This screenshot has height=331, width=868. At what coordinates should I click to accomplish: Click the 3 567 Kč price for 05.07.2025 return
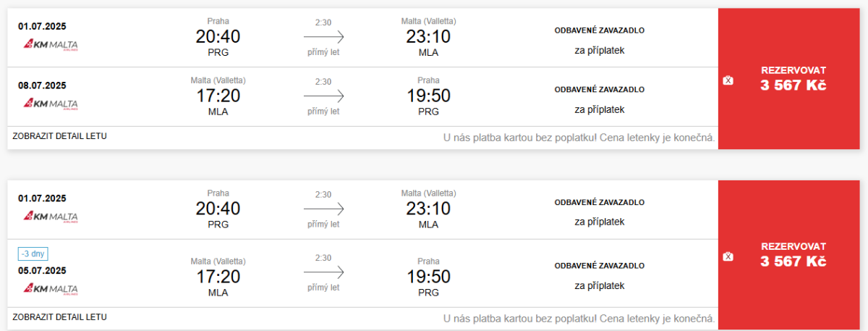793,261
